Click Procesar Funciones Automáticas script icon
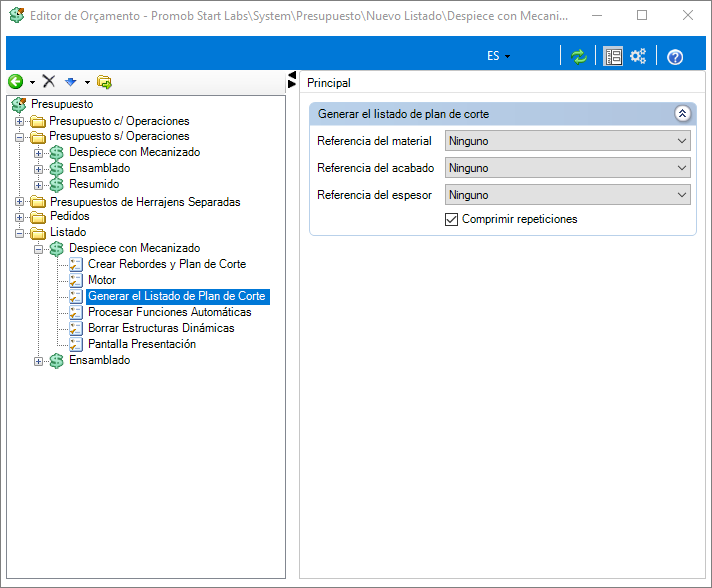The height and width of the screenshot is (588, 712). coord(76,312)
